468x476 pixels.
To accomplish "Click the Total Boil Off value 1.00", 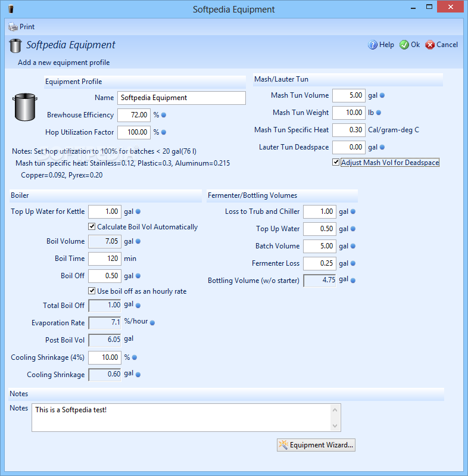I will tap(105, 306).
